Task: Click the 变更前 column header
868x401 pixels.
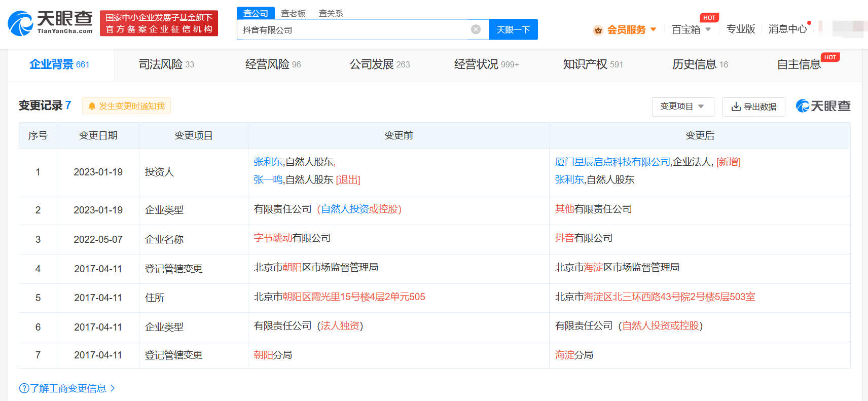Action: (x=399, y=135)
